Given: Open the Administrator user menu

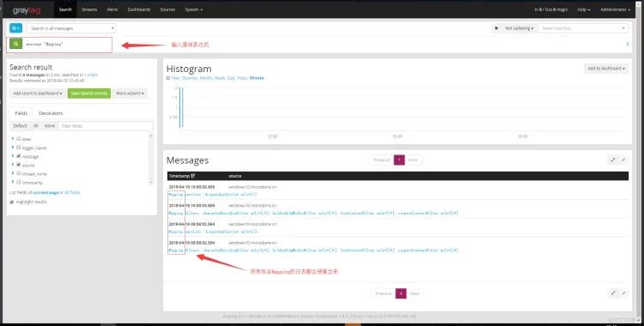Looking at the screenshot, I should click(x=616, y=9).
